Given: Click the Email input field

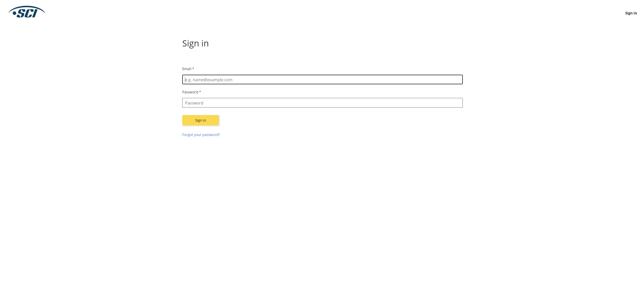Looking at the screenshot, I should (x=322, y=79).
